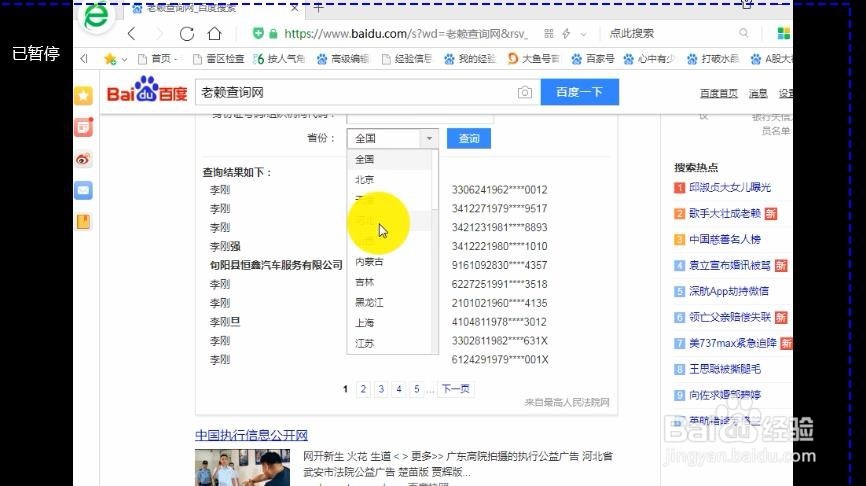Go to browser home page icon
The image size is (866, 486).
pyautogui.click(x=214, y=34)
